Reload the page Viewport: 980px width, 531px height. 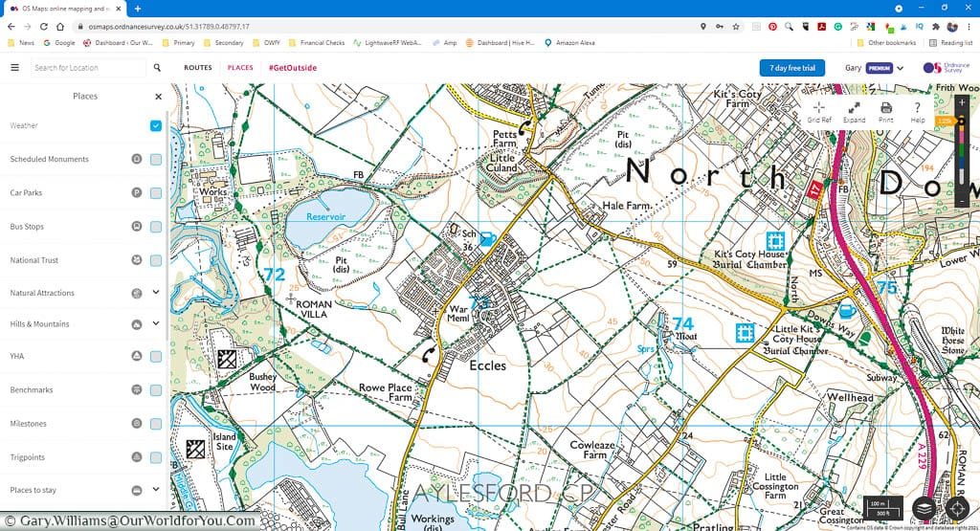point(44,26)
